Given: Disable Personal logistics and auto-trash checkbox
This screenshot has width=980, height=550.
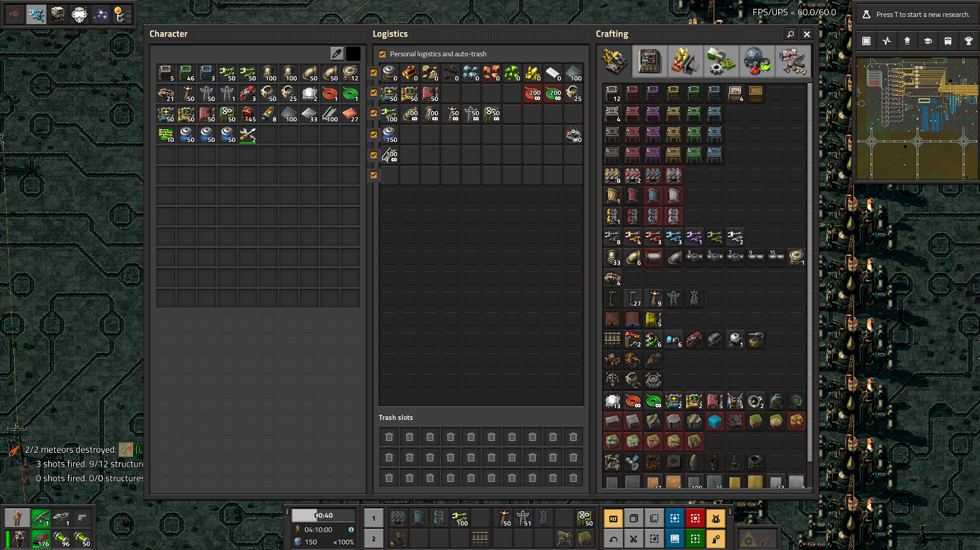Looking at the screenshot, I should click(382, 54).
